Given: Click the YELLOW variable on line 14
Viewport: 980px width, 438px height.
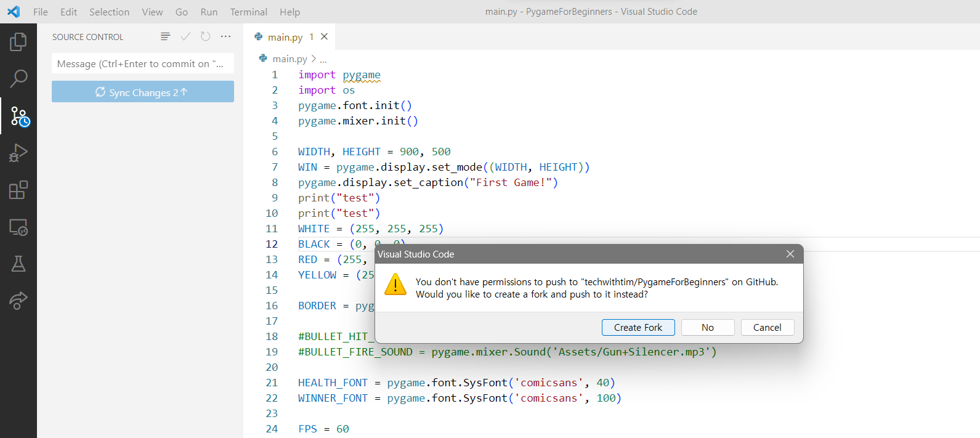Looking at the screenshot, I should (x=317, y=275).
